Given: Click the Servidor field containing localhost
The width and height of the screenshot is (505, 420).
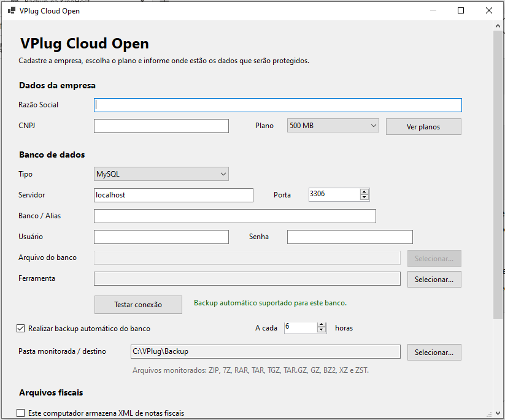Looking at the screenshot, I should point(173,195).
